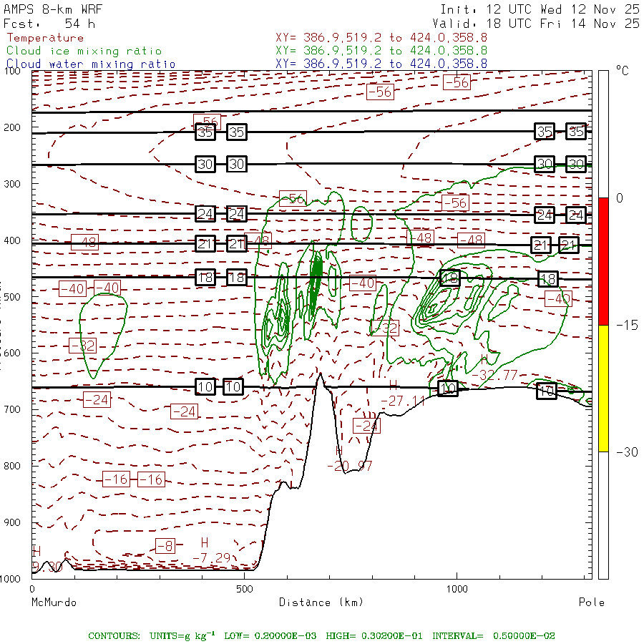The height and width of the screenshot is (644, 644).
Task: Click the '1000' distance axis tick label
Action: tap(457, 589)
